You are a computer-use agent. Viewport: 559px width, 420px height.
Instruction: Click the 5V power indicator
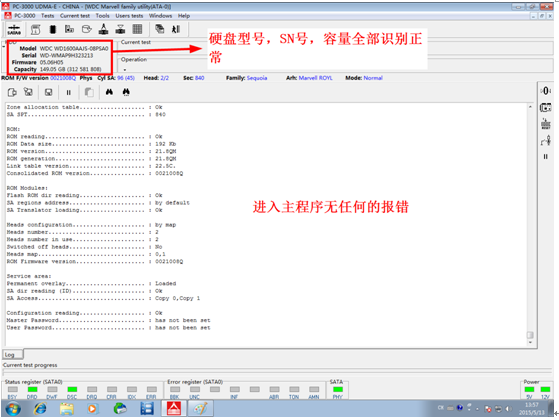click(x=529, y=389)
